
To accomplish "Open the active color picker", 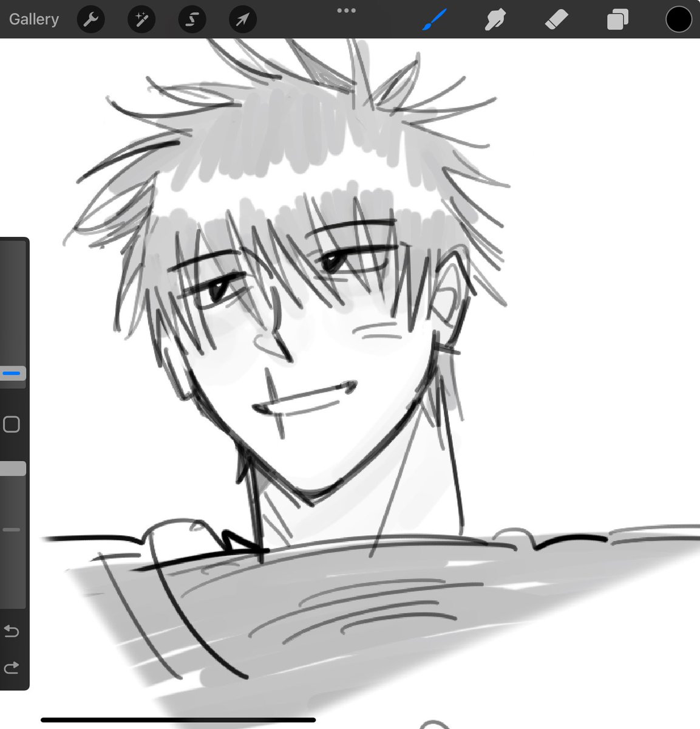I will click(679, 19).
